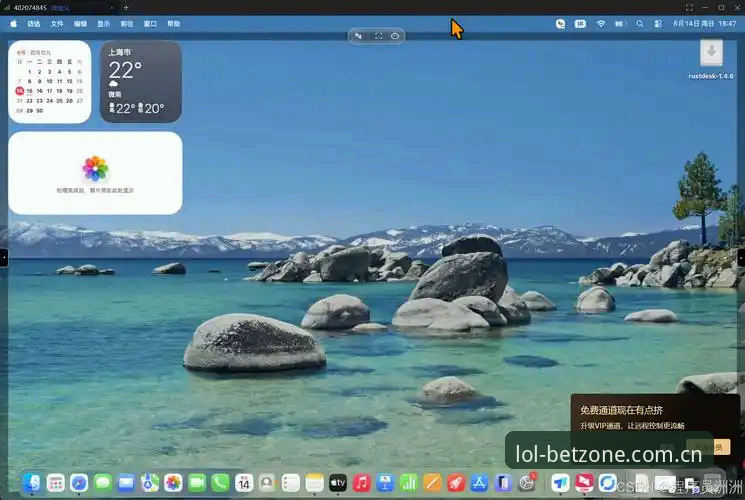Enter fullscreen for the remote desktop window

(689, 8)
